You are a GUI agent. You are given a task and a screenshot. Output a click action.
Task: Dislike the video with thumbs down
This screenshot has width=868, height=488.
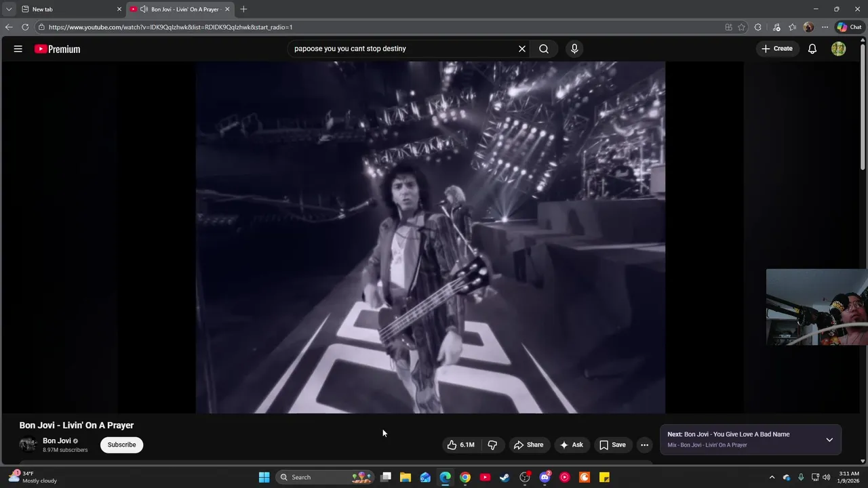[x=492, y=445]
